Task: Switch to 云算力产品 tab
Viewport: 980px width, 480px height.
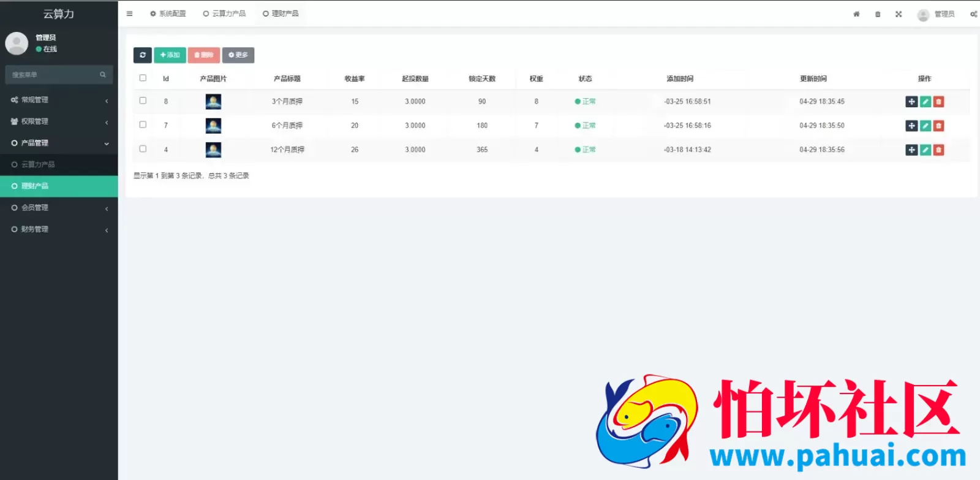Action: pyautogui.click(x=224, y=13)
